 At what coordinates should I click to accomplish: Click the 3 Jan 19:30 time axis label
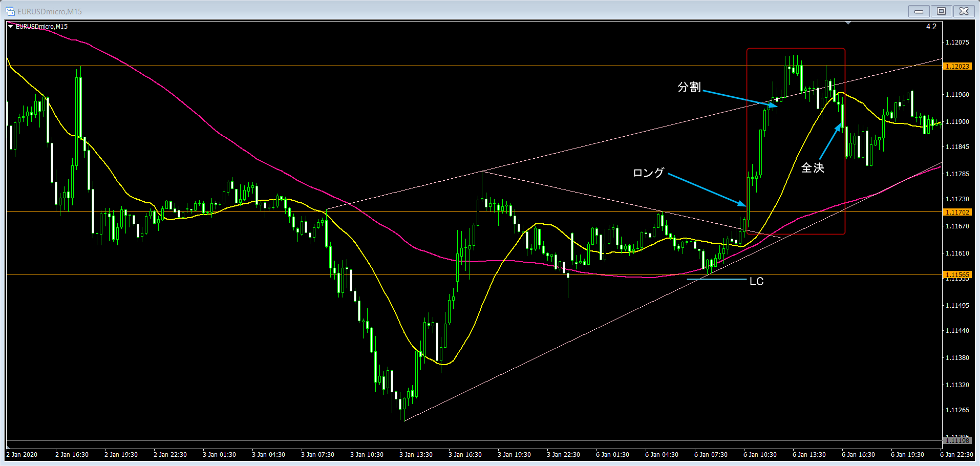click(514, 454)
